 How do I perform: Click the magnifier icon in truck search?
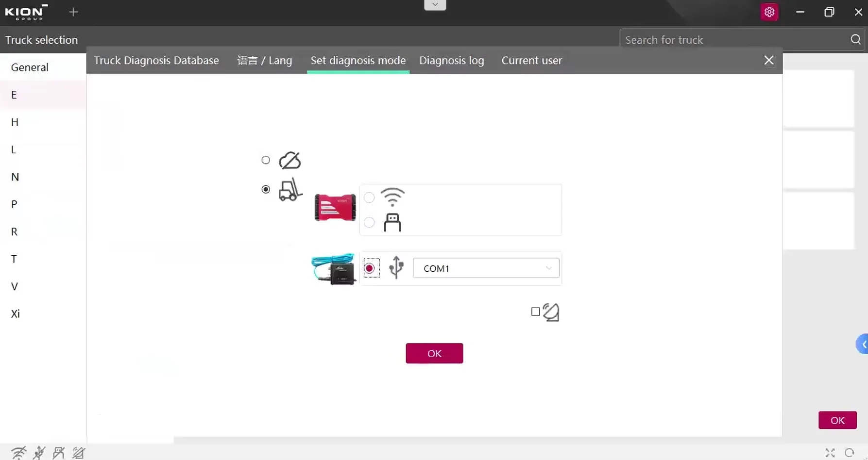point(855,40)
